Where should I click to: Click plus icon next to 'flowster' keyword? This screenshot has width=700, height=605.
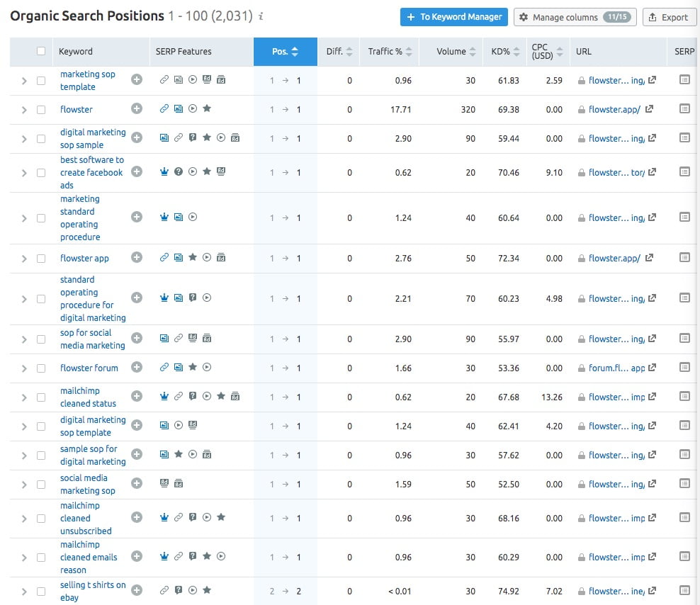[x=137, y=108]
